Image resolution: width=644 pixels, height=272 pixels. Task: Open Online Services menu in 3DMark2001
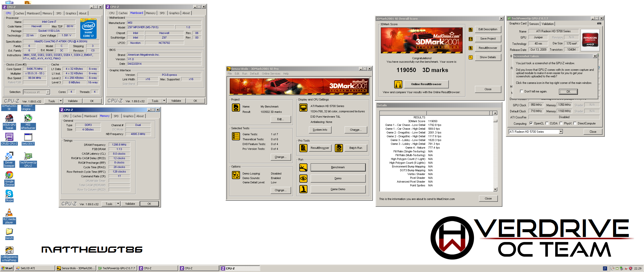(271, 74)
